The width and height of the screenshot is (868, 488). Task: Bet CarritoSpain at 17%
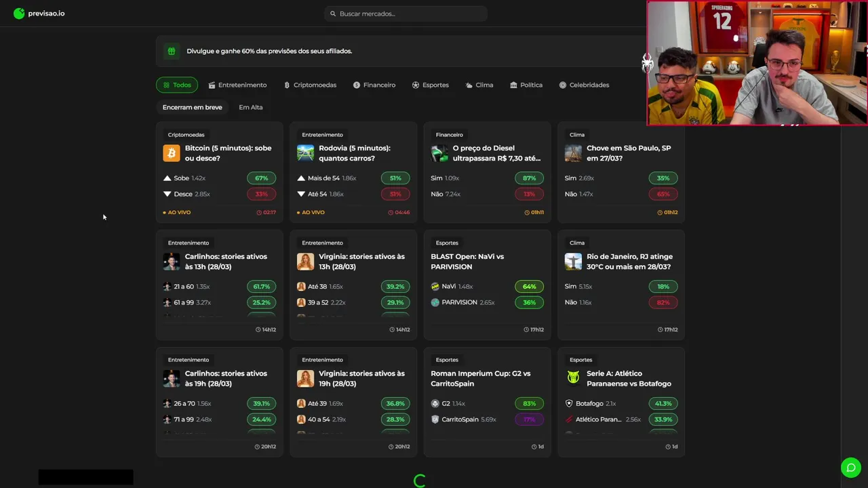[530, 420]
